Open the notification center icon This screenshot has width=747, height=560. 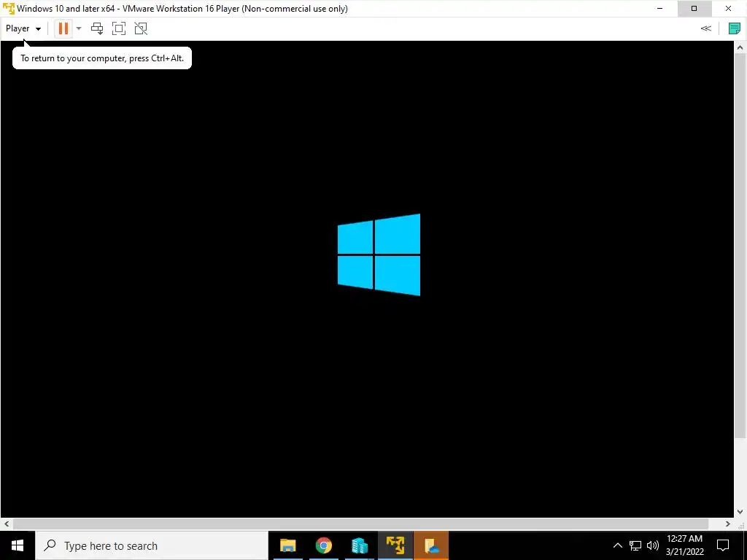[x=723, y=545]
